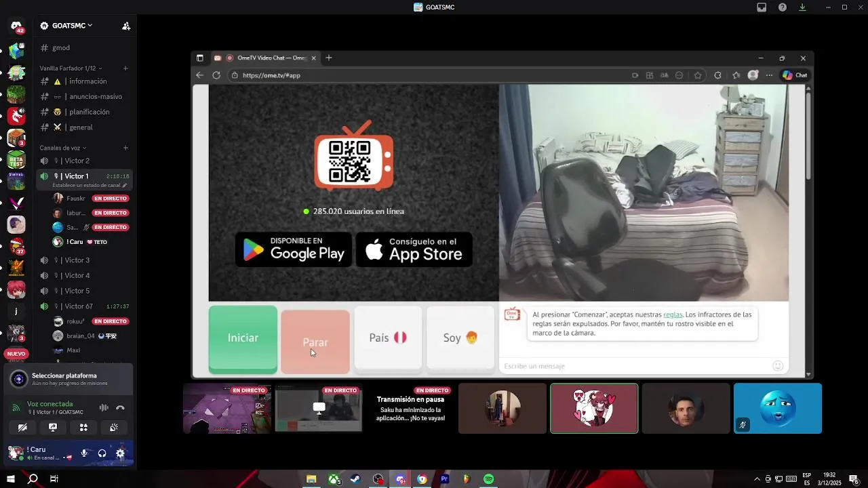The width and height of the screenshot is (868, 488).
Task: Open Steam from the Windows taskbar
Action: [x=355, y=479]
